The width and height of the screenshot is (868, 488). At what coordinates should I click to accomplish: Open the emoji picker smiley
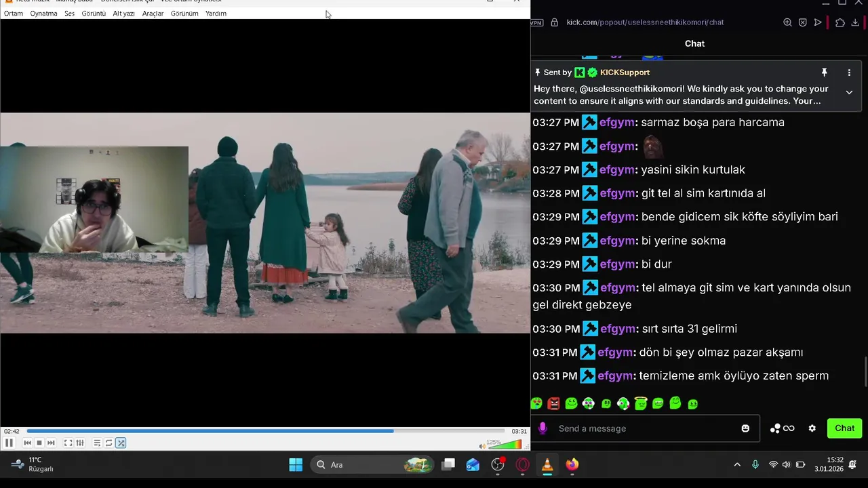(x=745, y=428)
